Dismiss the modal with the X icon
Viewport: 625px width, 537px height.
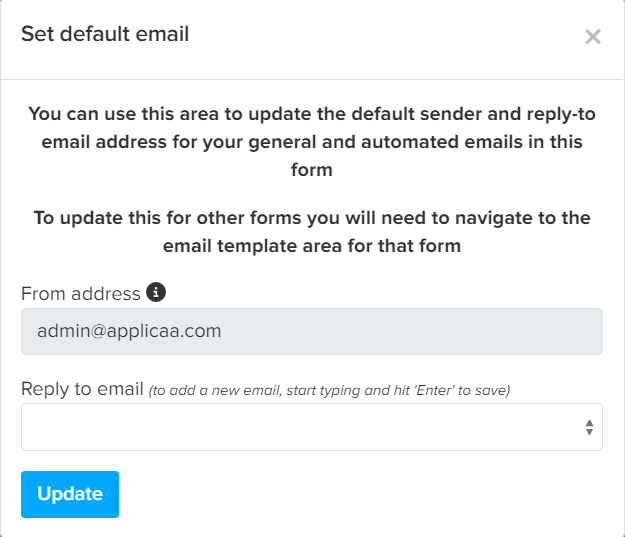593,37
